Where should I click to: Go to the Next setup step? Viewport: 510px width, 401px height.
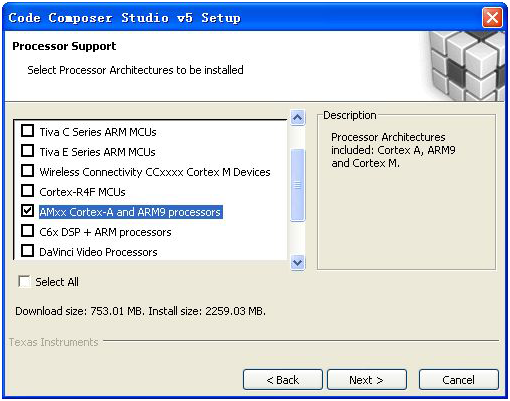[367, 379]
